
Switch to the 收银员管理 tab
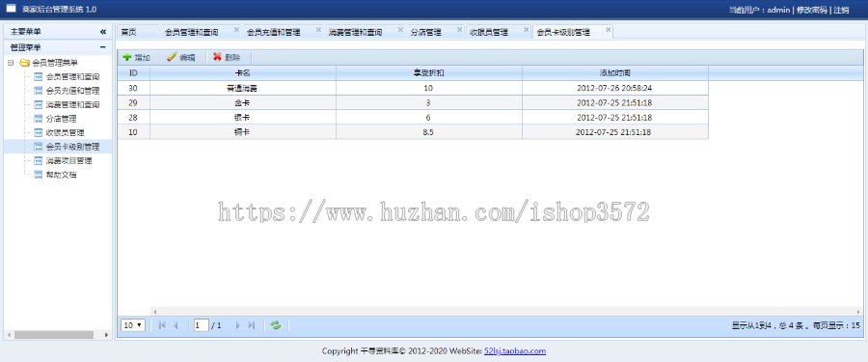489,32
